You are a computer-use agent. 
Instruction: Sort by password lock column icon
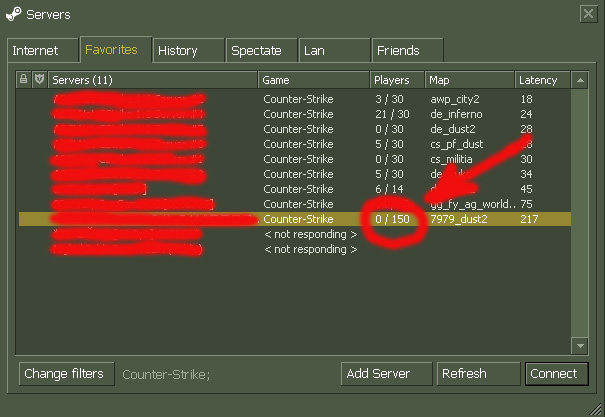click(24, 79)
